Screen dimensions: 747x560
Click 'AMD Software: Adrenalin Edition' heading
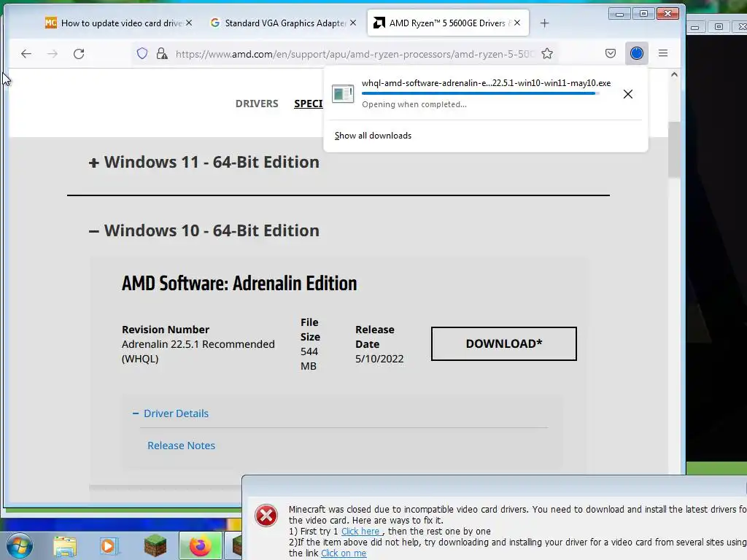239,284
